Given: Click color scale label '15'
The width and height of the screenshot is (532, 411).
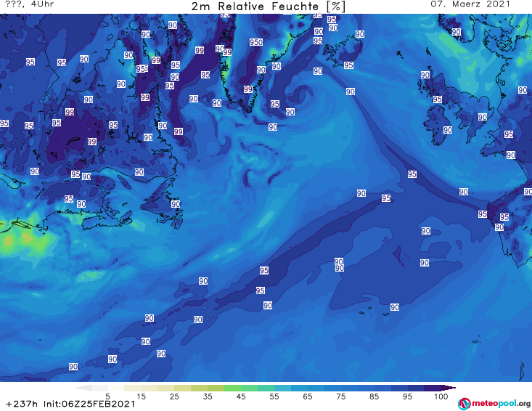Looking at the screenshot, I should [x=141, y=396].
